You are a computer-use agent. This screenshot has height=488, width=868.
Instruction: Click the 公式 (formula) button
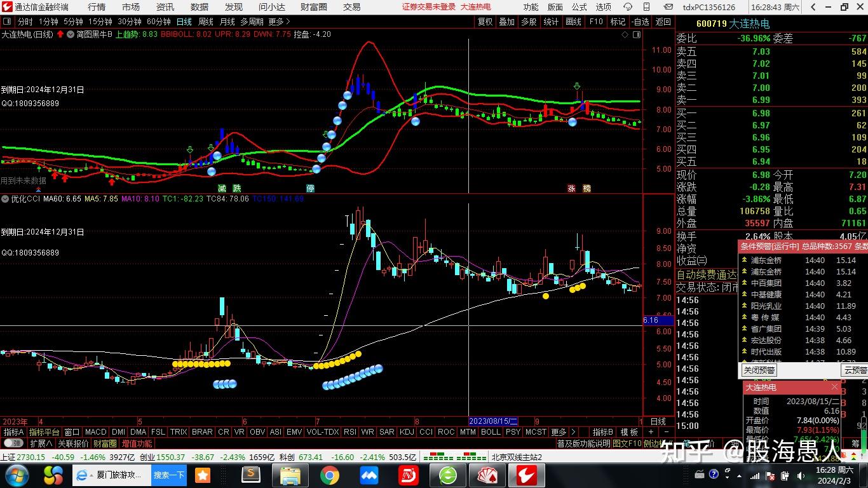point(580,7)
